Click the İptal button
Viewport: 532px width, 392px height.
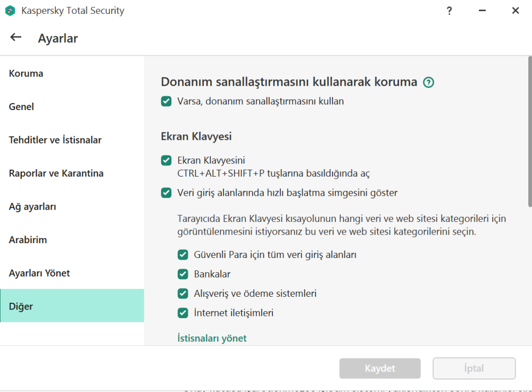473,368
